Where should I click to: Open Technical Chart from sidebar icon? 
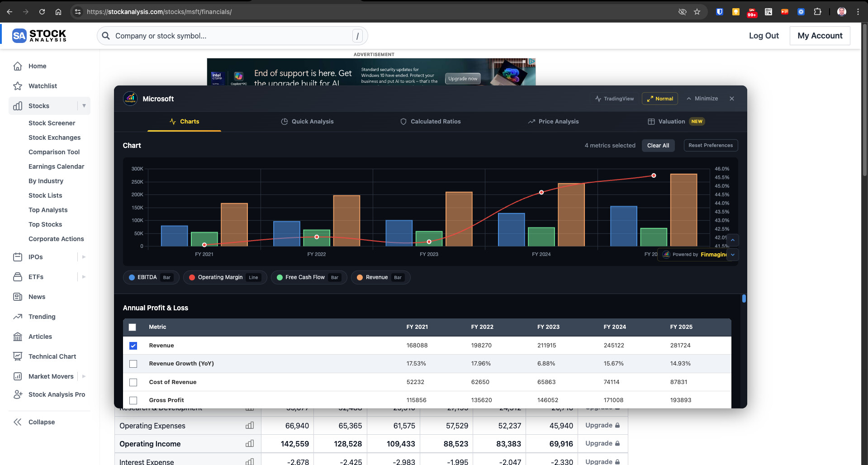pos(18,356)
